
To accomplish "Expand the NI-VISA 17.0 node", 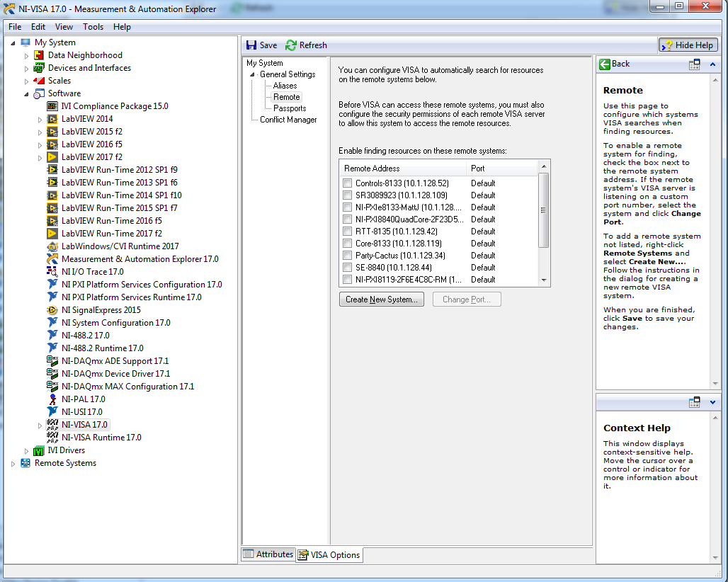I will coord(40,425).
